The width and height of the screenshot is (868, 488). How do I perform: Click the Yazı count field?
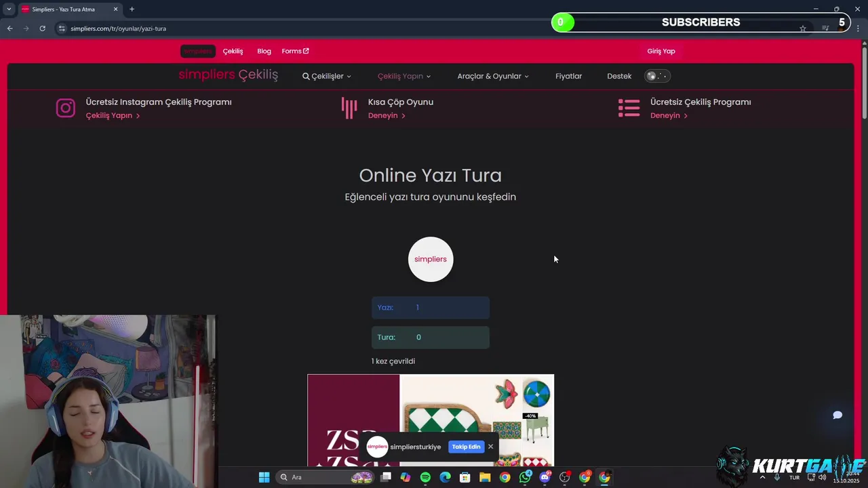point(431,308)
